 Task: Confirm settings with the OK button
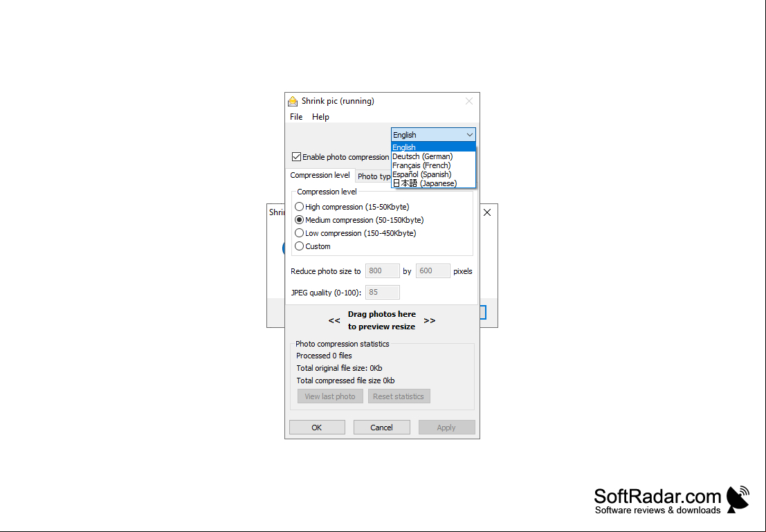click(317, 428)
